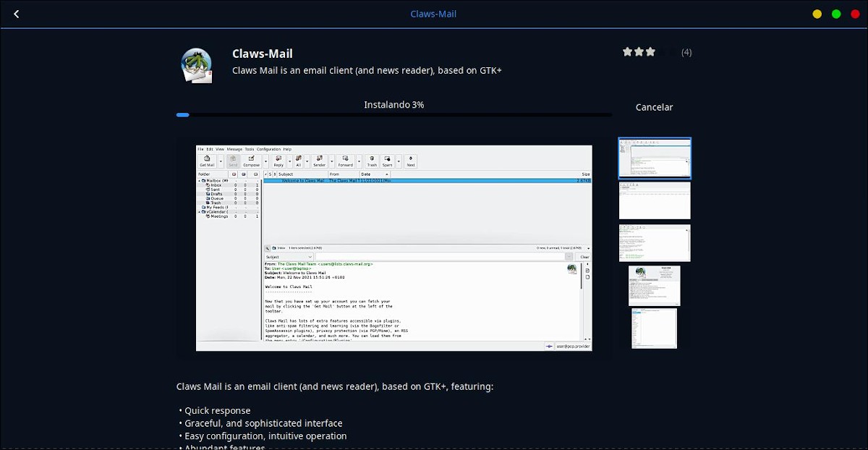Select the third screenshot thumbnail
This screenshot has height=450, width=868.
click(655, 243)
